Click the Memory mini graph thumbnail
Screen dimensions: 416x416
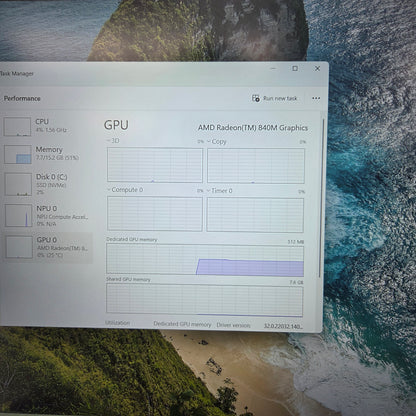click(x=18, y=154)
